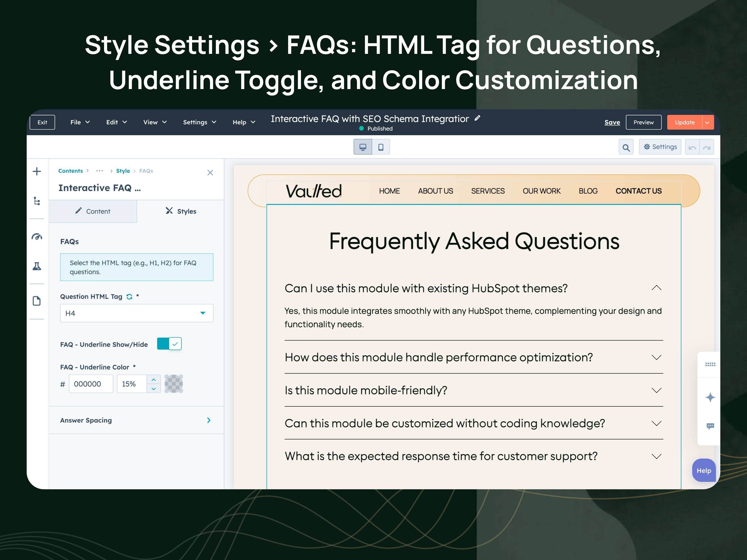Open the Update split-button dropdown arrow
The width and height of the screenshot is (747, 560).
(x=707, y=122)
